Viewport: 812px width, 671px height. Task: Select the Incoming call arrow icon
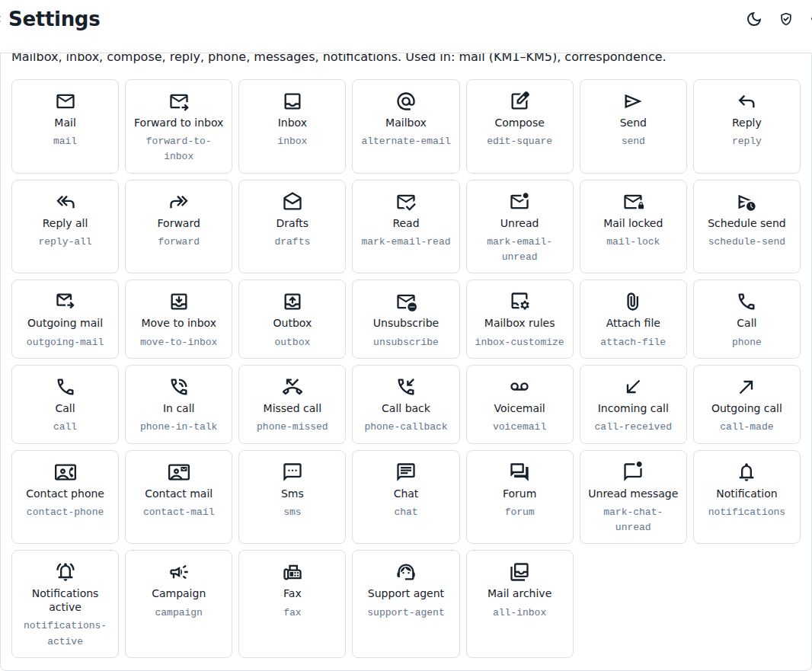(633, 387)
